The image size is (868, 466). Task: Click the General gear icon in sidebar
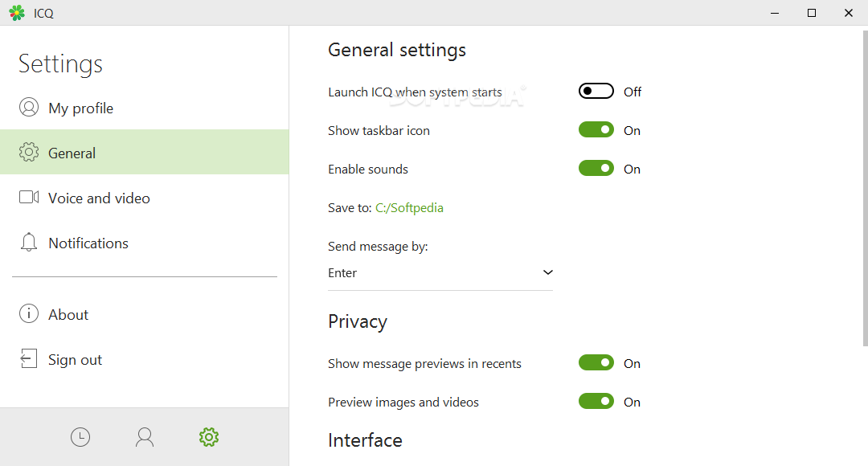tap(29, 152)
